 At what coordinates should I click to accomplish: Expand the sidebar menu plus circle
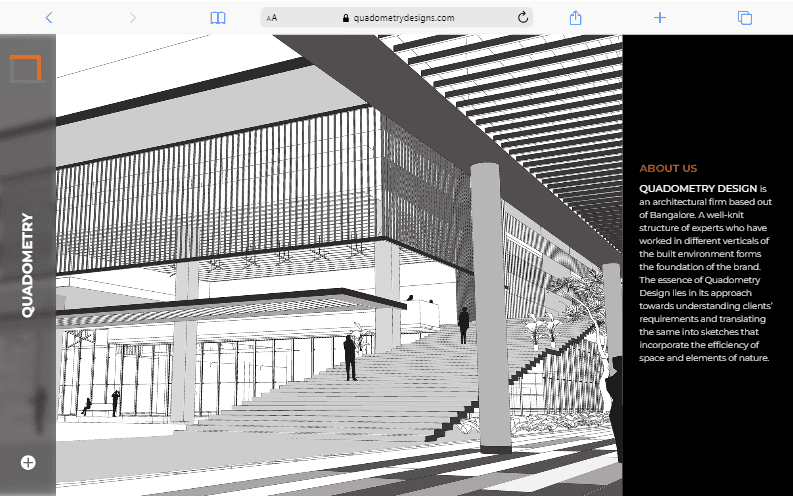tap(28, 462)
